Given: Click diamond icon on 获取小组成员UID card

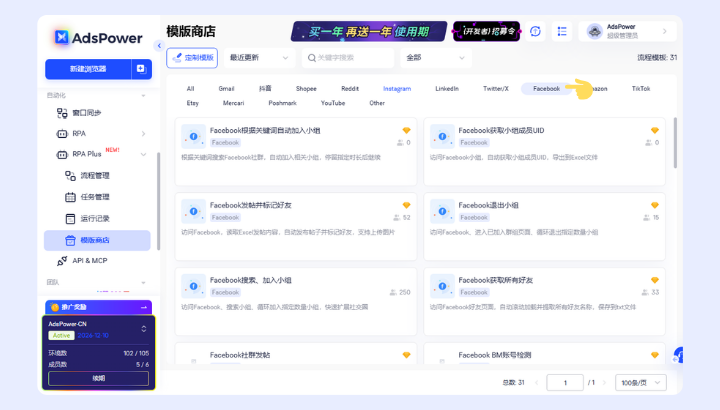Looking at the screenshot, I should tap(655, 130).
